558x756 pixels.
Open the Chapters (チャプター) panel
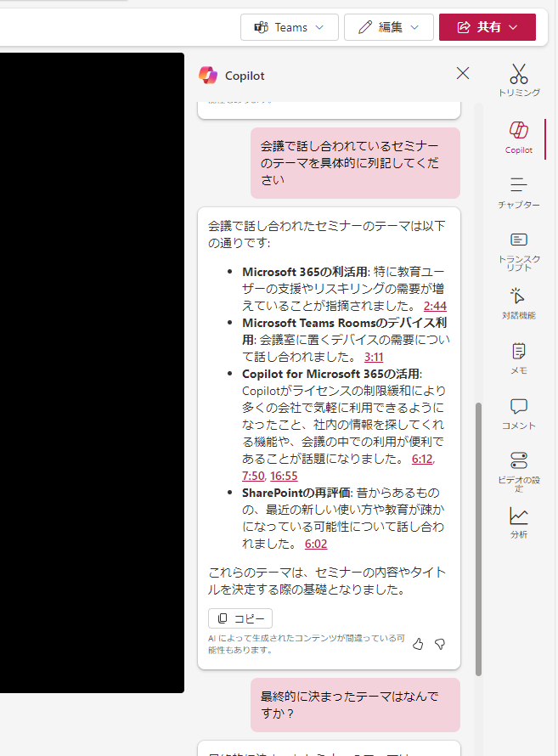pyautogui.click(x=518, y=192)
